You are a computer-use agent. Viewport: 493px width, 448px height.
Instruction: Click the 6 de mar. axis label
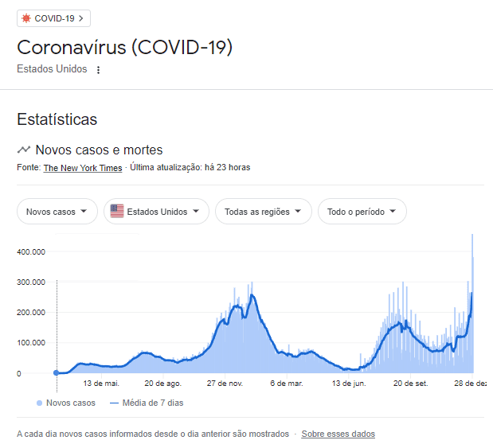[x=287, y=383]
